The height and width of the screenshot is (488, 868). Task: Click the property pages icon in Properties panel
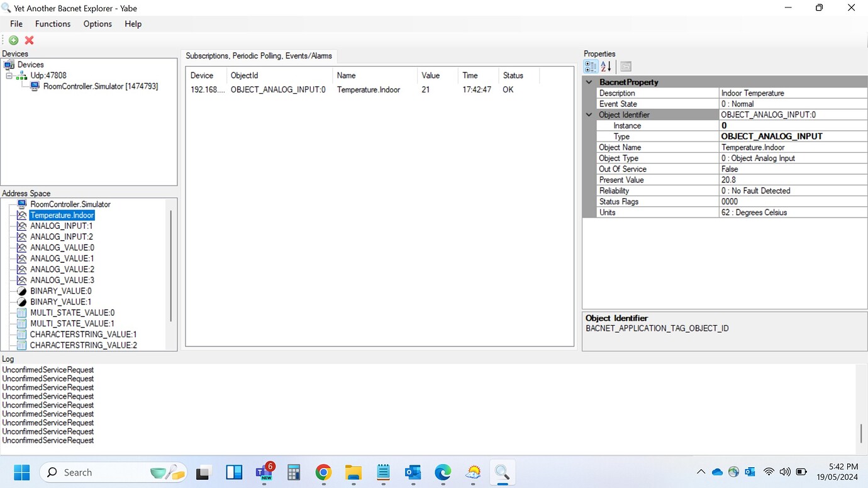(x=625, y=66)
